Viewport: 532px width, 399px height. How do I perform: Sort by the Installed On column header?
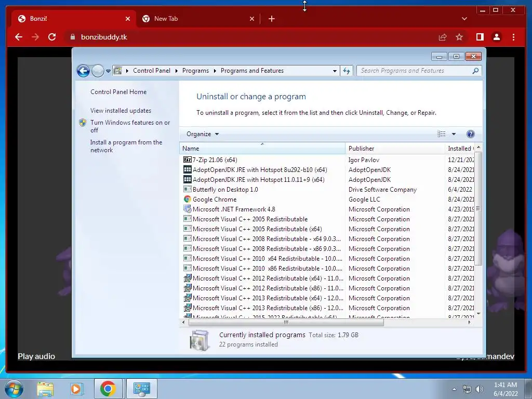coord(460,148)
